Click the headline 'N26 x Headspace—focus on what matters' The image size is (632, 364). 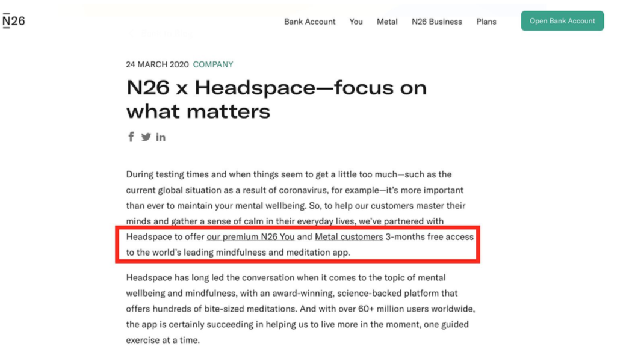(x=276, y=99)
